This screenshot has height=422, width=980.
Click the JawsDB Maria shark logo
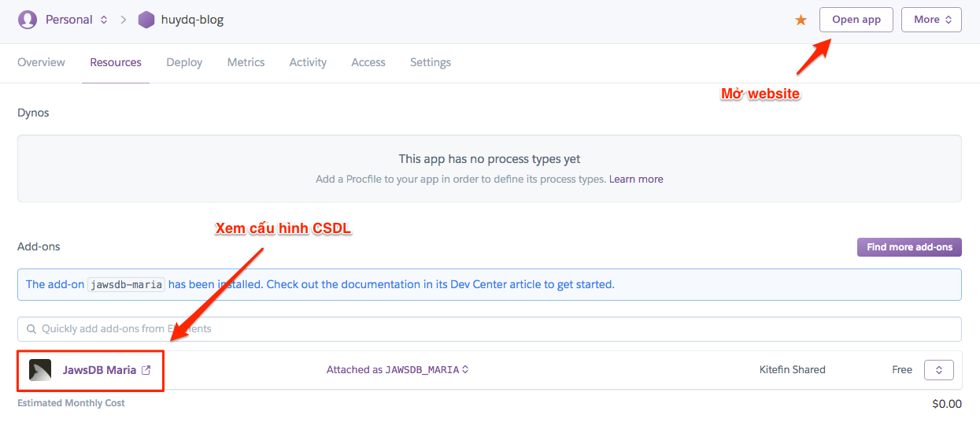coord(40,370)
